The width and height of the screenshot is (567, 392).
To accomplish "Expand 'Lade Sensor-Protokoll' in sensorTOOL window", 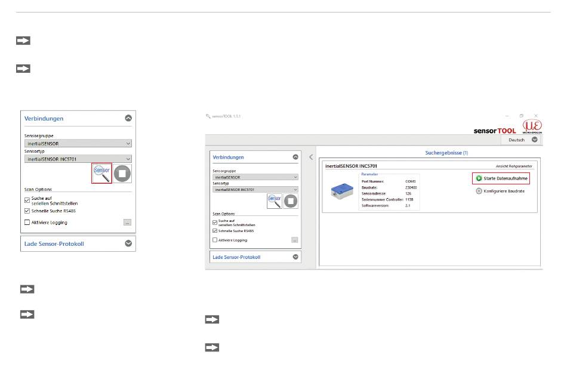I will [x=295, y=257].
